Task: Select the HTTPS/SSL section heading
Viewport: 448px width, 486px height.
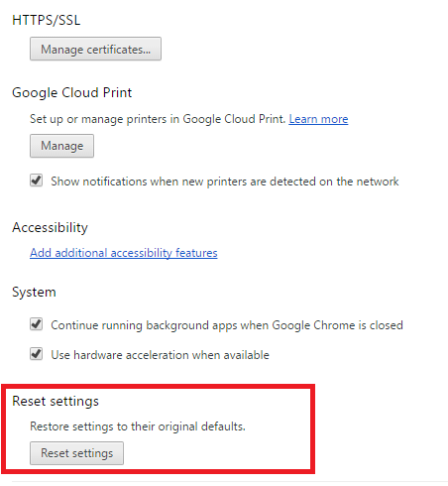Action: tap(47, 20)
